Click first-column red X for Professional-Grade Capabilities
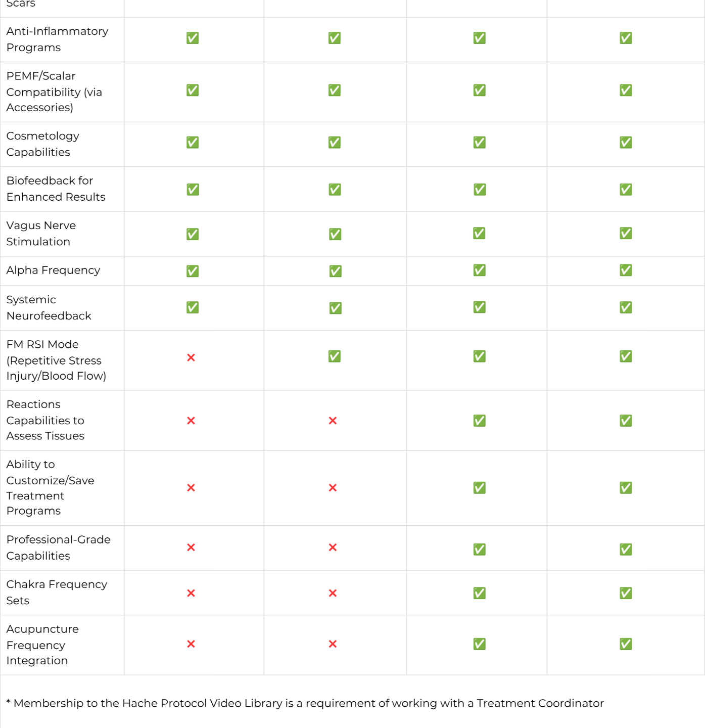Screen dimensions: 705x728 pyautogui.click(x=191, y=548)
